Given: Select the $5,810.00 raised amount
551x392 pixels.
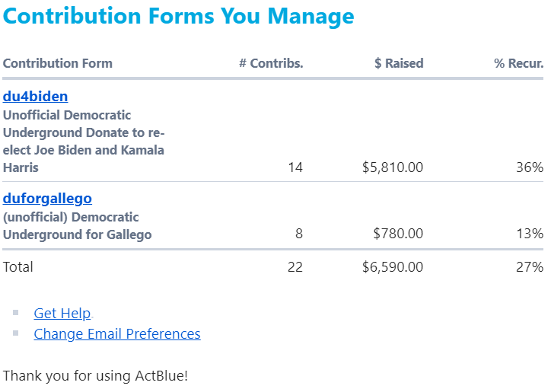Looking at the screenshot, I should [393, 167].
